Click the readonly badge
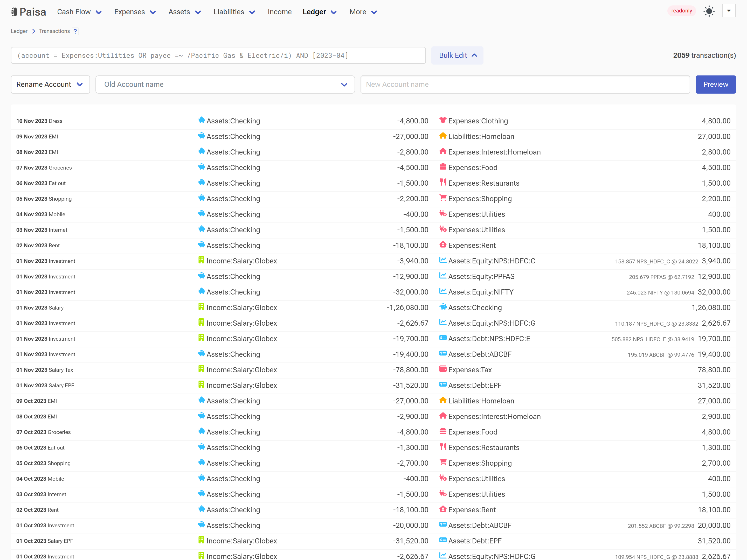This screenshot has height=560, width=747. [681, 11]
